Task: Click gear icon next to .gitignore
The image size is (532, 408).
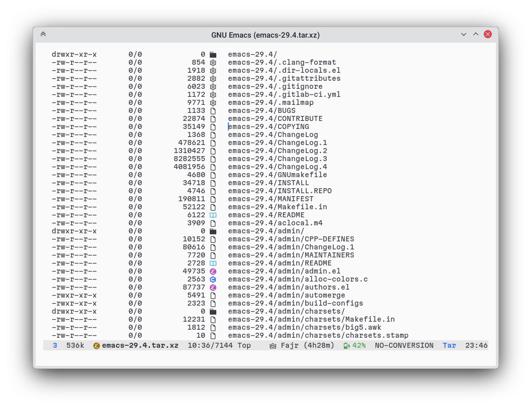Action: click(x=213, y=87)
